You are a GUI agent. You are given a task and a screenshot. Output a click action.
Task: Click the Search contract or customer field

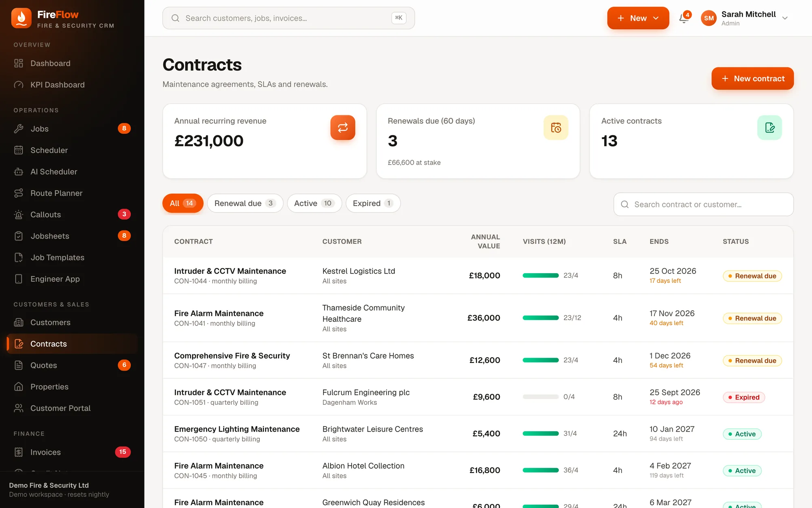point(703,204)
